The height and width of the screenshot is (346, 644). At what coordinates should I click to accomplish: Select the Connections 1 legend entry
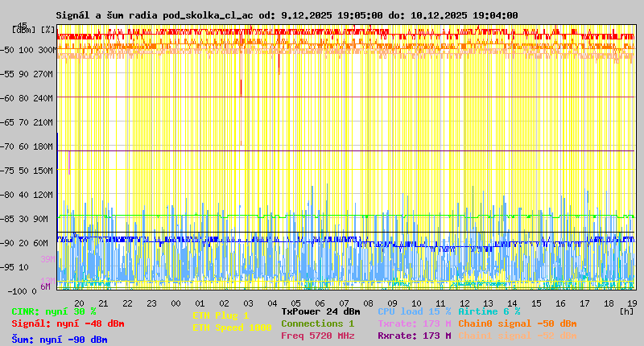click(317, 323)
